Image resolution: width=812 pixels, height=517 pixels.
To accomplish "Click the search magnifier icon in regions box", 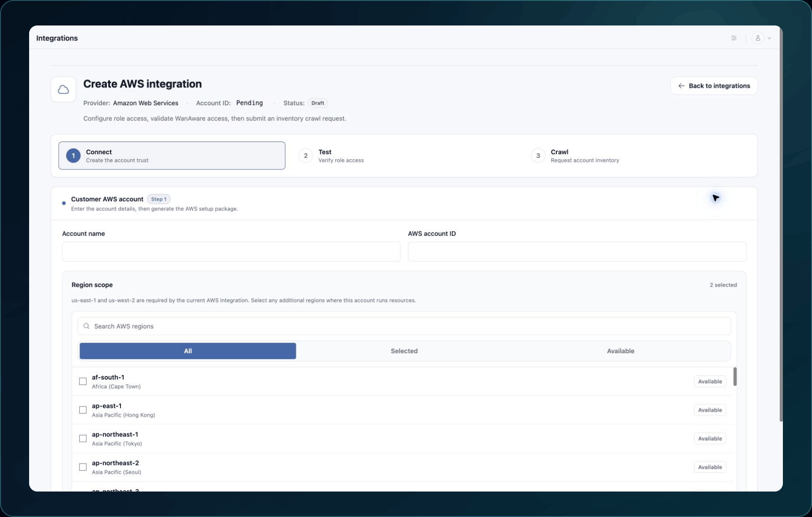I will (86, 326).
